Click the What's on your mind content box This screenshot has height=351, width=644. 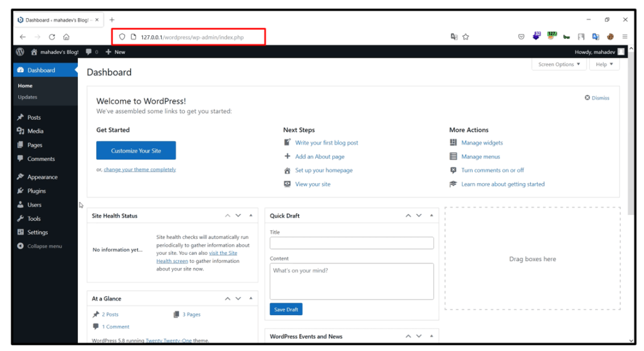point(352,281)
